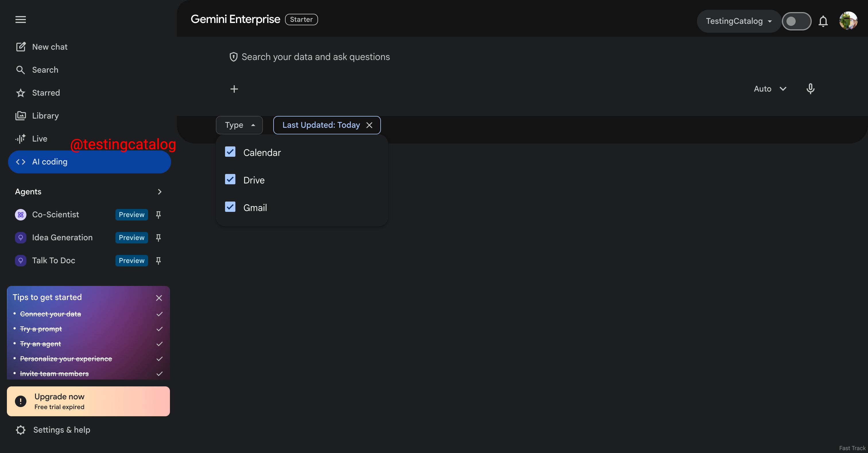
Task: Open the TestingCatalog workspace dropdown
Action: click(739, 21)
